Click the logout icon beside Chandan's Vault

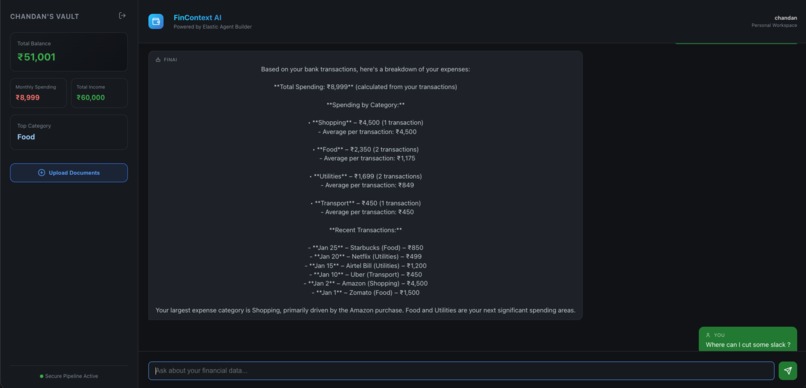pos(122,16)
